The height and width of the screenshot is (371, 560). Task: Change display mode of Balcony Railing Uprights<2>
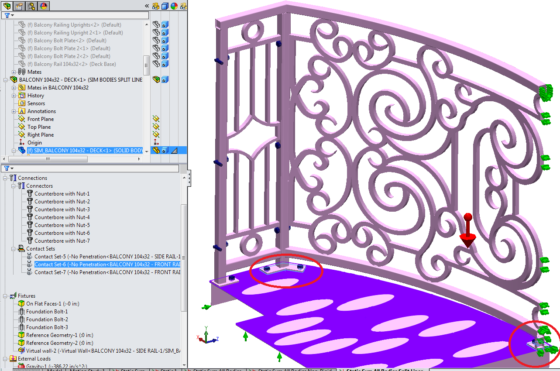tap(165, 25)
